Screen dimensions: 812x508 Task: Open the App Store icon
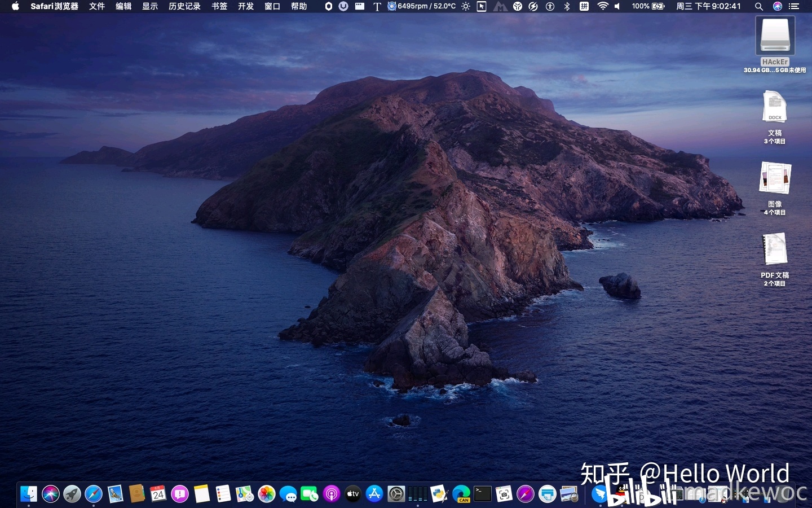tap(374, 494)
